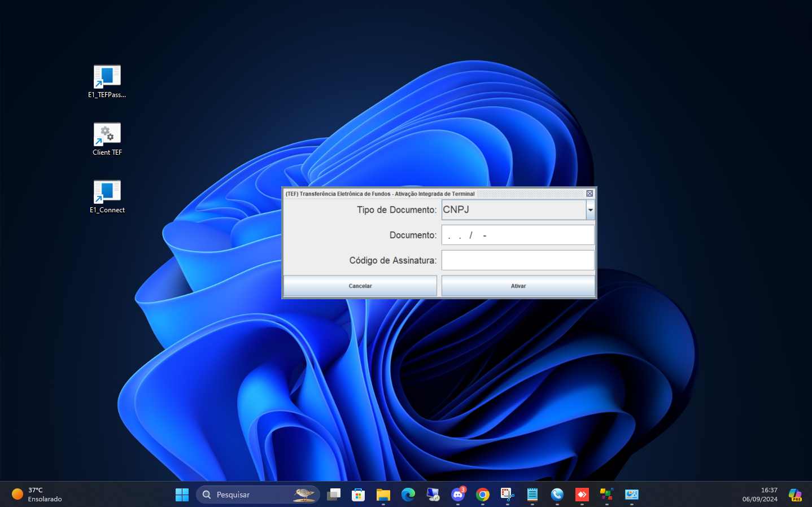Select the CNPJ combo box value
812x507 pixels.
pyautogui.click(x=514, y=209)
